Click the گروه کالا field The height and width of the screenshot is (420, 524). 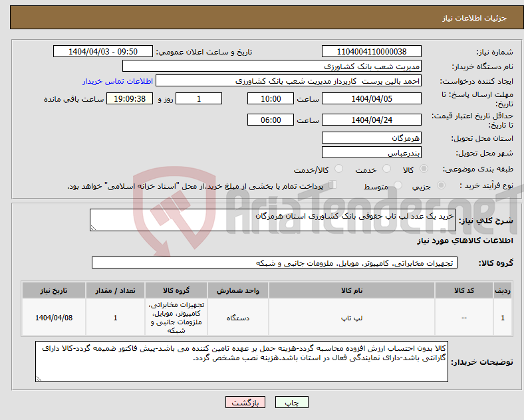tap(275, 262)
